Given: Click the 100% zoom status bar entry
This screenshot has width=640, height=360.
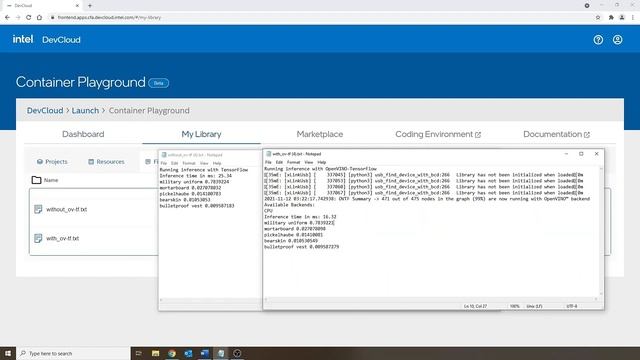Looking at the screenshot, I should point(514,306).
